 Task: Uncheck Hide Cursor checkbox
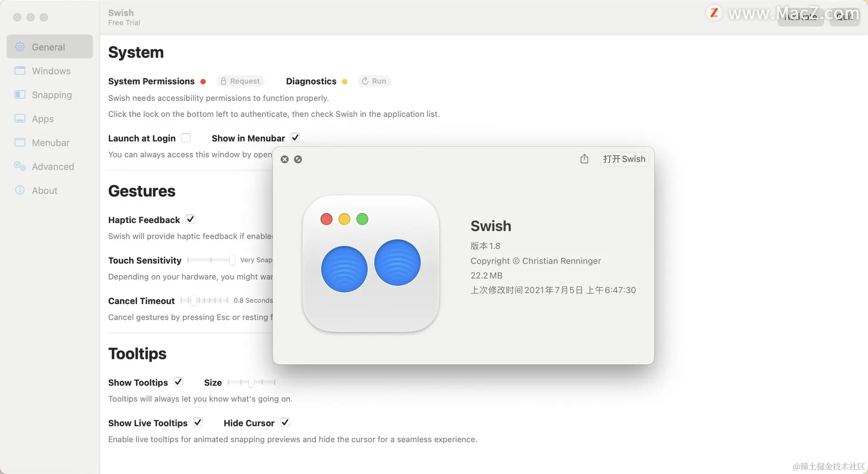coord(285,422)
